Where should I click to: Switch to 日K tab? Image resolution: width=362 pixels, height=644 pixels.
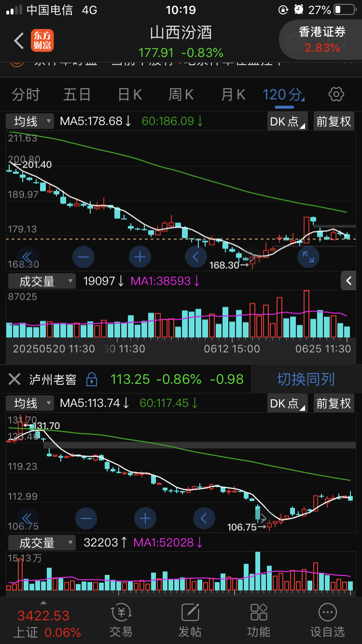pos(130,95)
